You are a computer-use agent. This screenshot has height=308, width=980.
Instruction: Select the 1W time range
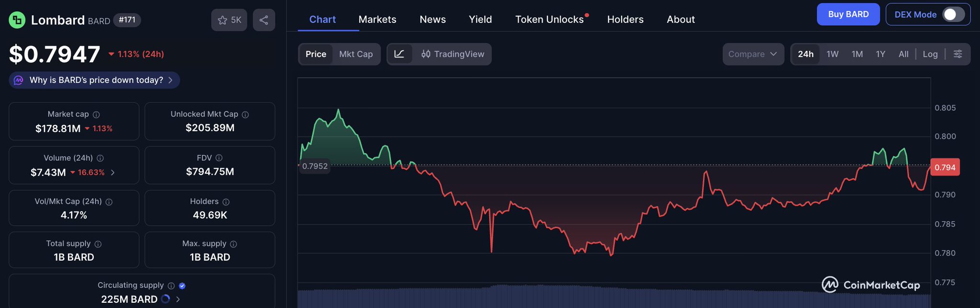coord(832,54)
